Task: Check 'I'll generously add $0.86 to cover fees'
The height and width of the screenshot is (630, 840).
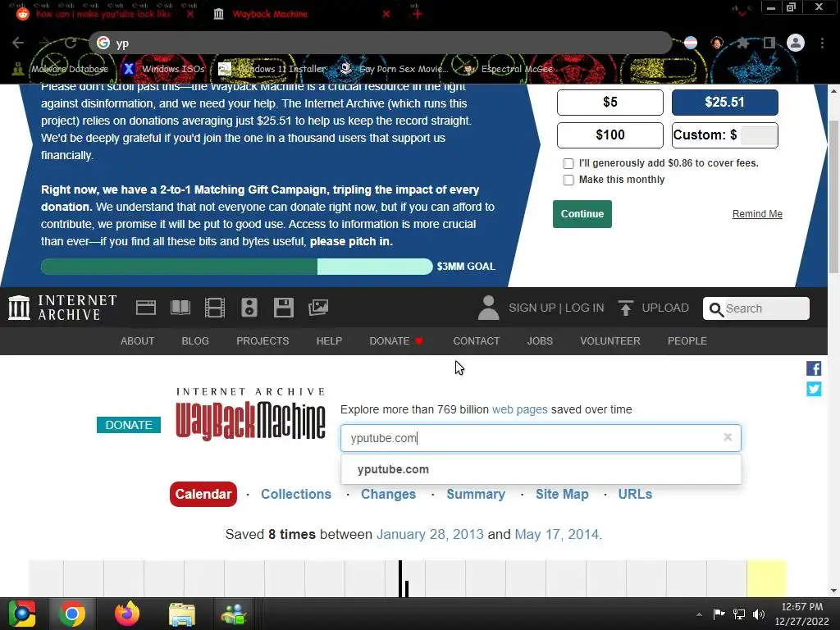Action: (x=568, y=163)
